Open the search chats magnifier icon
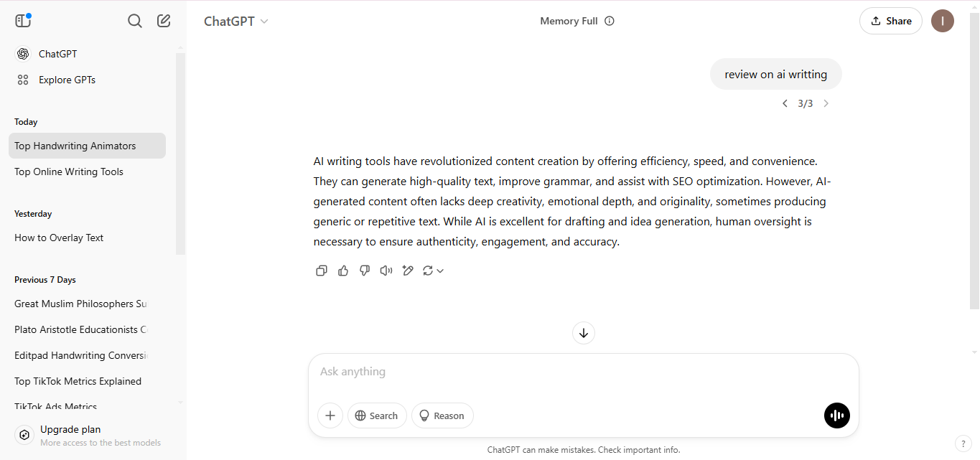 (135, 21)
